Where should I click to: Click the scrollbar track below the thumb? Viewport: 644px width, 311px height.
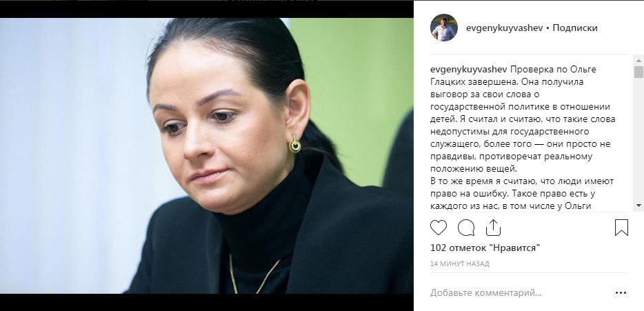click(x=638, y=140)
